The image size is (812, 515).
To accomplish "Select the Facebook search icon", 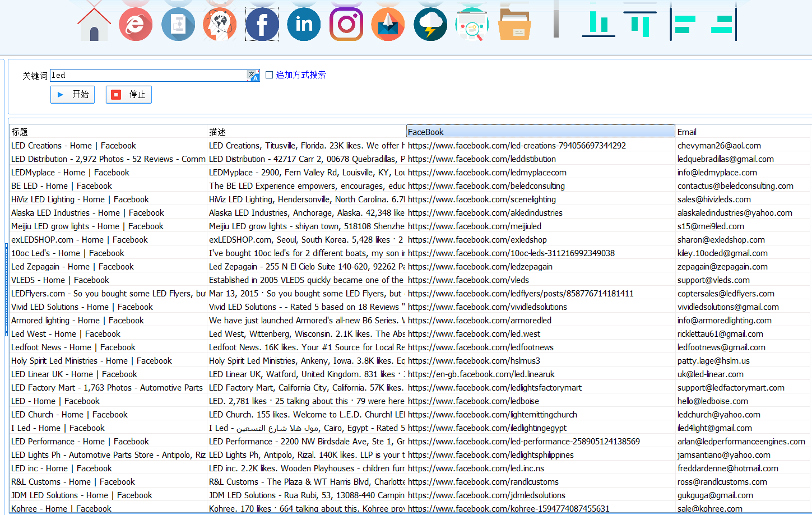I will click(x=262, y=24).
